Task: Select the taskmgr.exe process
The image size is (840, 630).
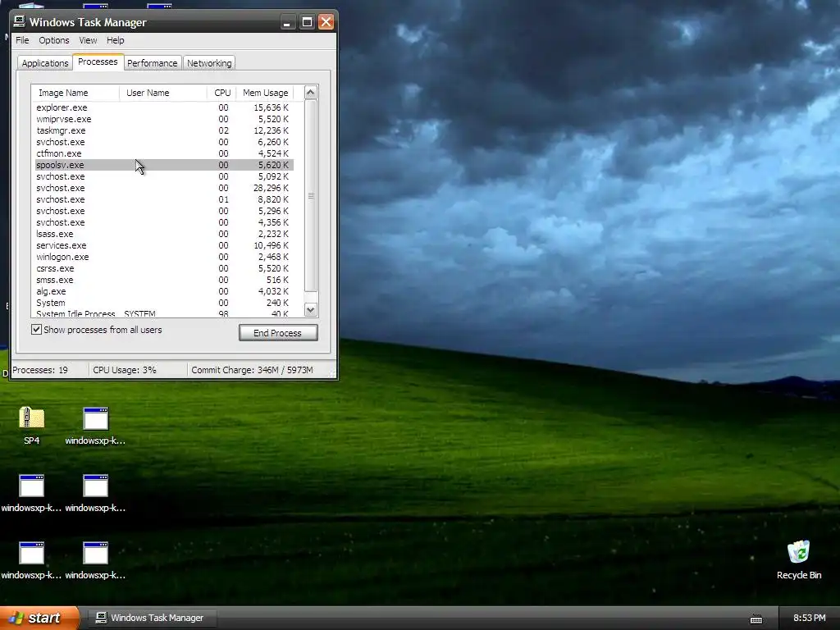Action: (164, 130)
